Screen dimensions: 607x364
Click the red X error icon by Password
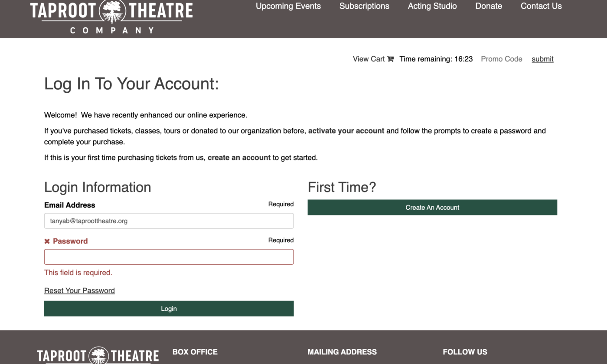pyautogui.click(x=47, y=241)
